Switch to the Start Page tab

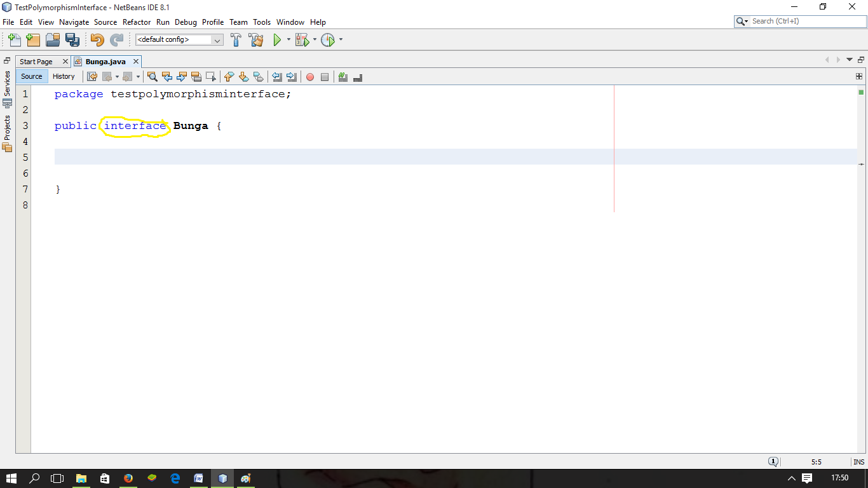pos(37,62)
